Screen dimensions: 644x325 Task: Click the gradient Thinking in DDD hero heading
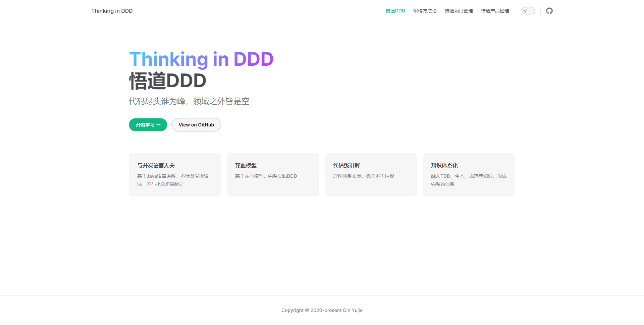tap(201, 59)
